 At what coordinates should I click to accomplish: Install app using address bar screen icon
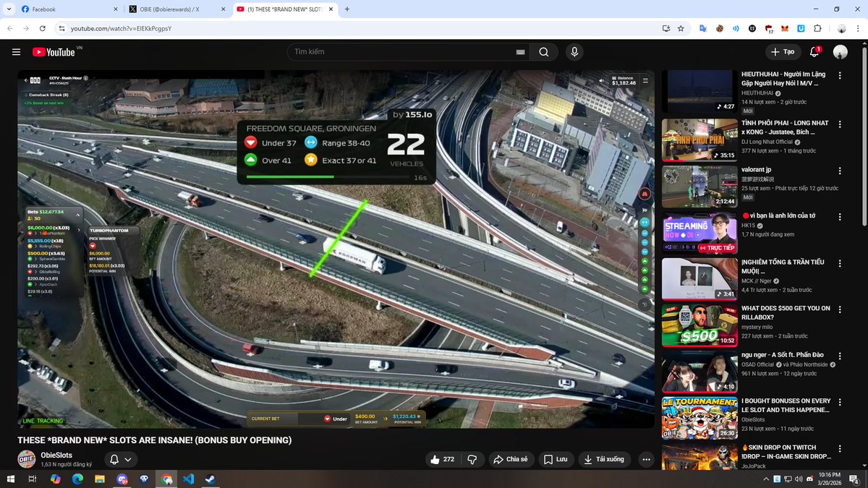(666, 28)
